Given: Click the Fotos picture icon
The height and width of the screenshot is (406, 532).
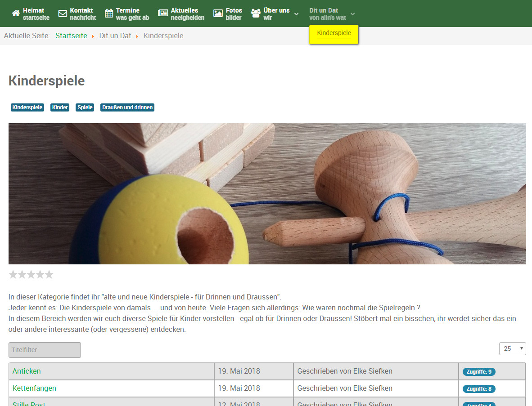Looking at the screenshot, I should [x=218, y=13].
